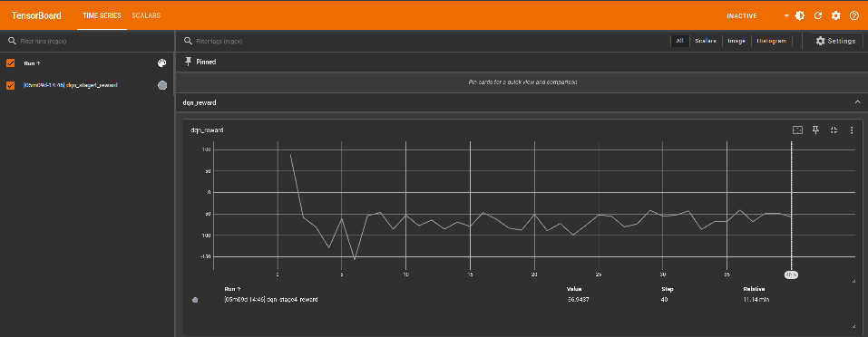Click the Relative column header

[x=754, y=289]
